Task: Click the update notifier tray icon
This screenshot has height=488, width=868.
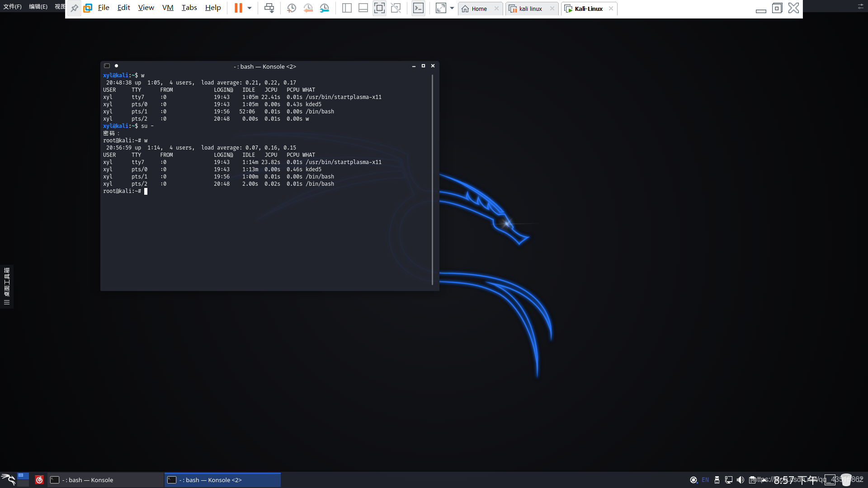Action: click(693, 480)
